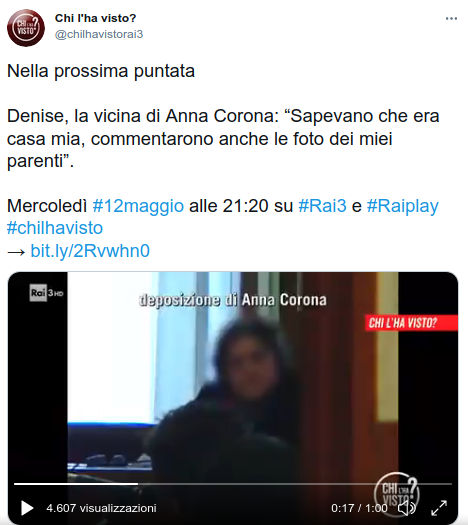
Task: Open the Chi l'ha visto profile avatar
Action: pos(26,27)
